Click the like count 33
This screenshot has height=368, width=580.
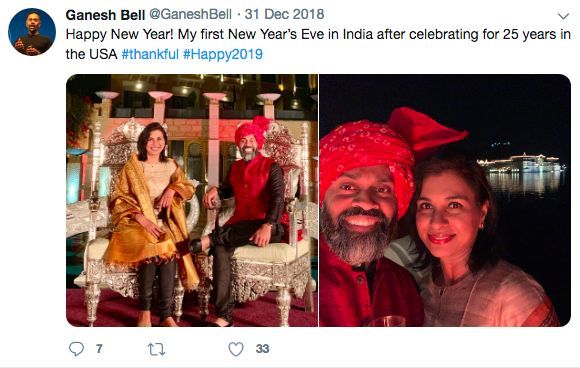coord(262,349)
